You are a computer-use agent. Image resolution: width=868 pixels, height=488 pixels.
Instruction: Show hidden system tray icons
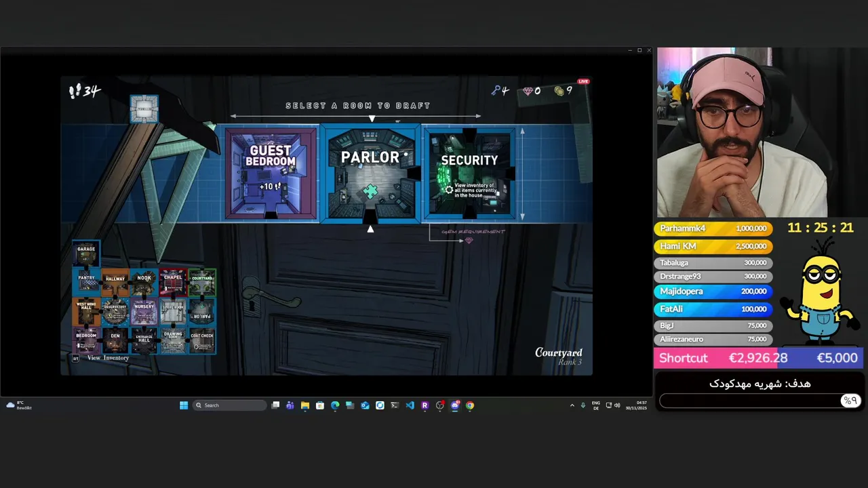coord(572,405)
